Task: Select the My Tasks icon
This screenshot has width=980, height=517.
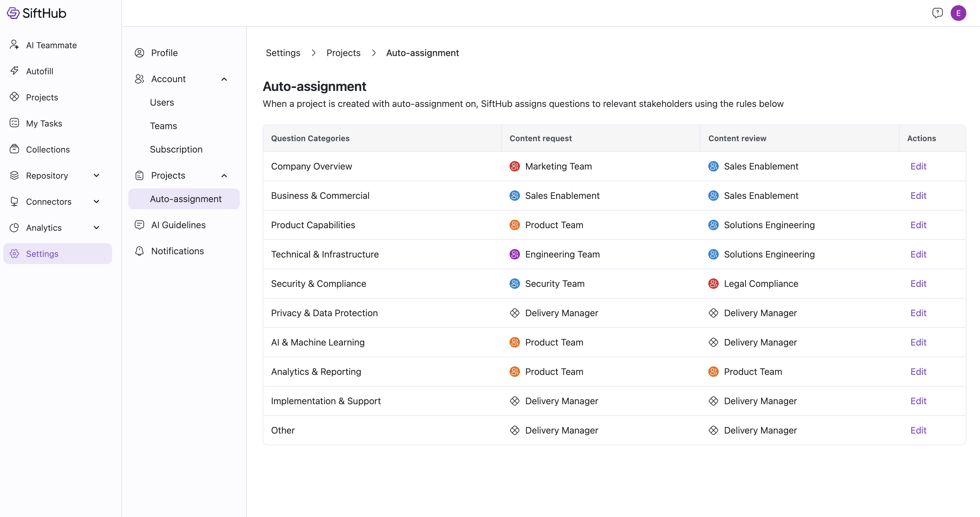Action: coord(14,123)
